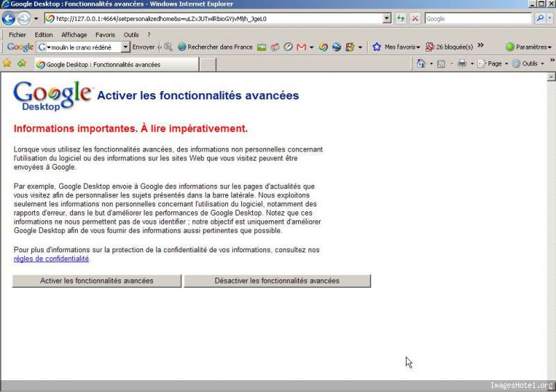Open the Edition menu

coord(44,35)
